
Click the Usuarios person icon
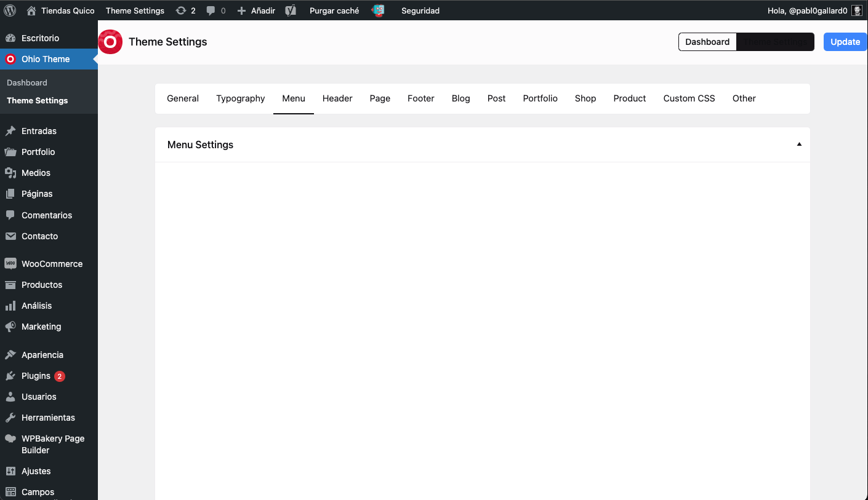click(10, 397)
